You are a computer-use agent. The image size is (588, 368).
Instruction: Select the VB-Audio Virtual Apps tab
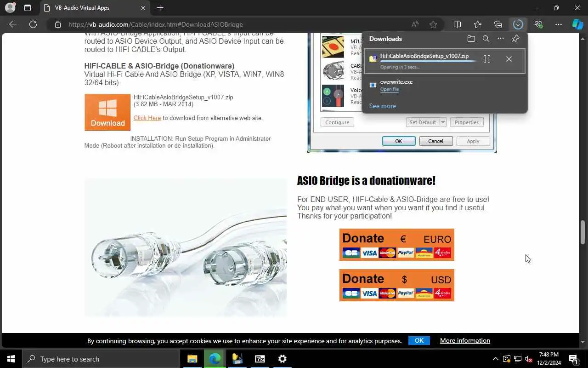[94, 8]
